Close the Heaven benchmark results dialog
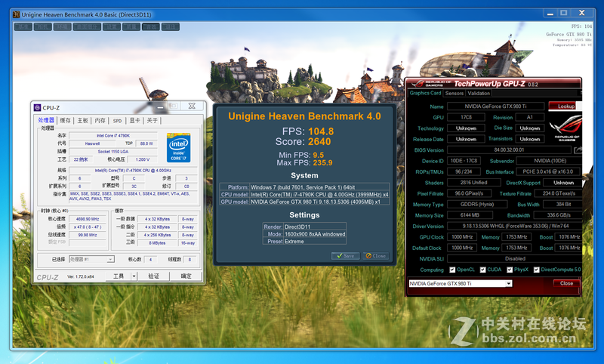604x364 pixels. [x=375, y=256]
